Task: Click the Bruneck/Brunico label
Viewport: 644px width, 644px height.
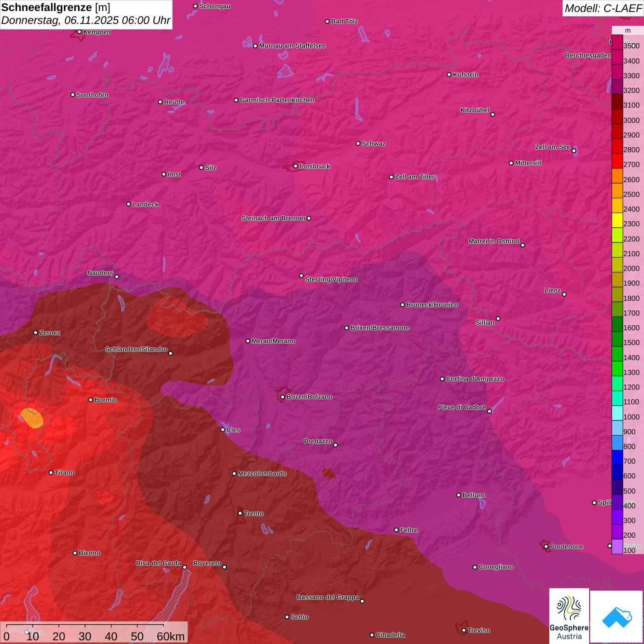Action: [432, 305]
